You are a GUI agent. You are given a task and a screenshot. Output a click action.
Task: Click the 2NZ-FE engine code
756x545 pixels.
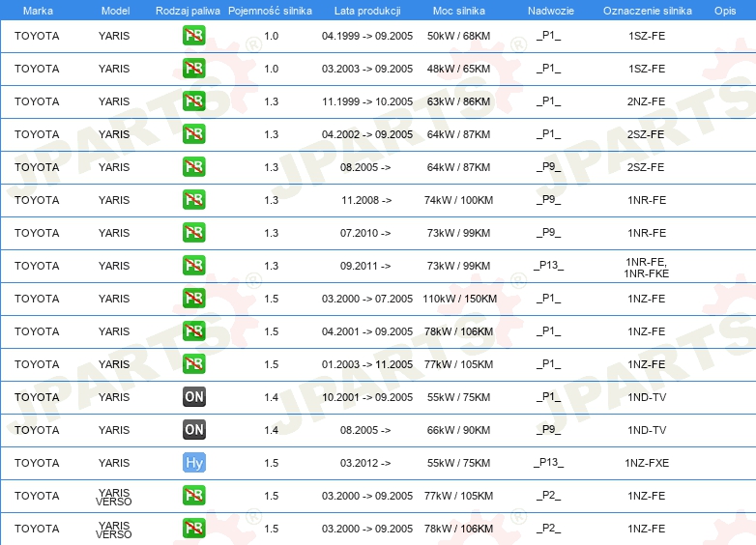[x=646, y=101]
